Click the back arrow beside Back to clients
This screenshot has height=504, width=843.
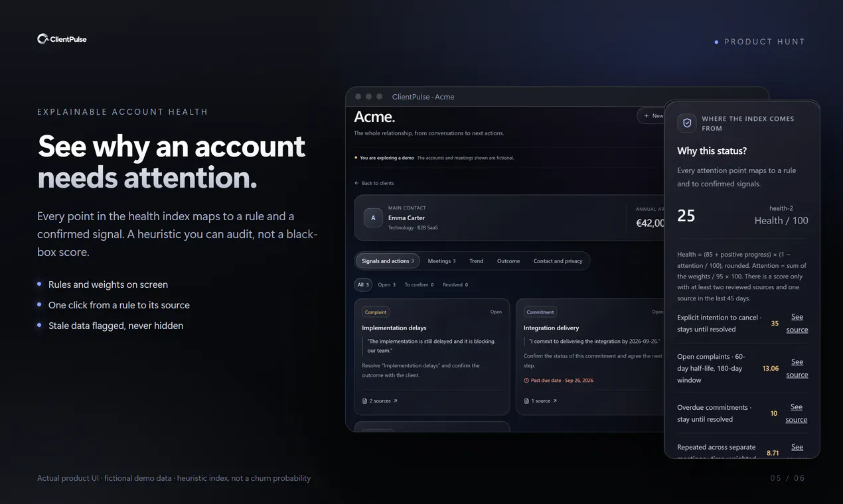tap(356, 183)
